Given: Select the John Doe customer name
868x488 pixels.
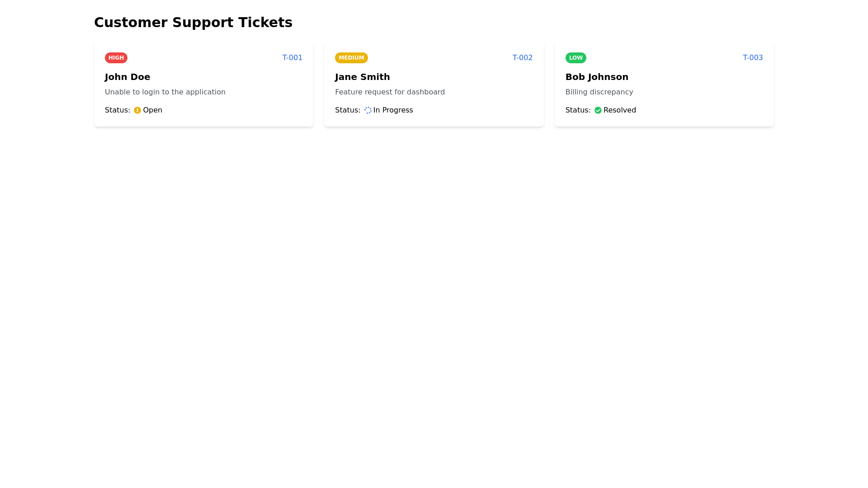Looking at the screenshot, I should pyautogui.click(x=127, y=77).
